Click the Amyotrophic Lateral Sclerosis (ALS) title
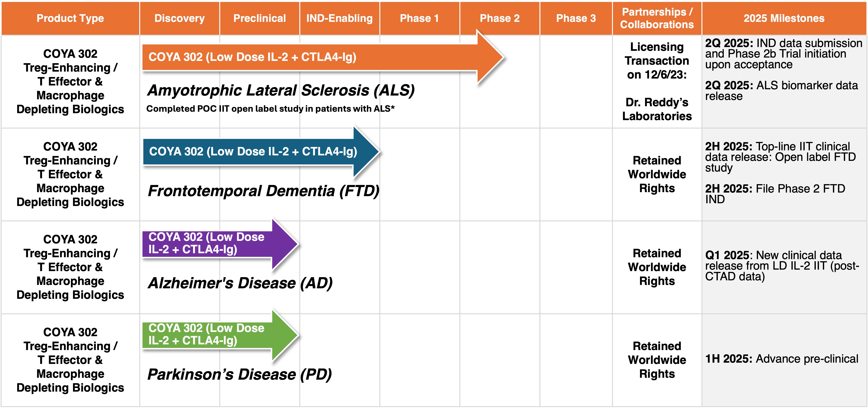 (281, 90)
